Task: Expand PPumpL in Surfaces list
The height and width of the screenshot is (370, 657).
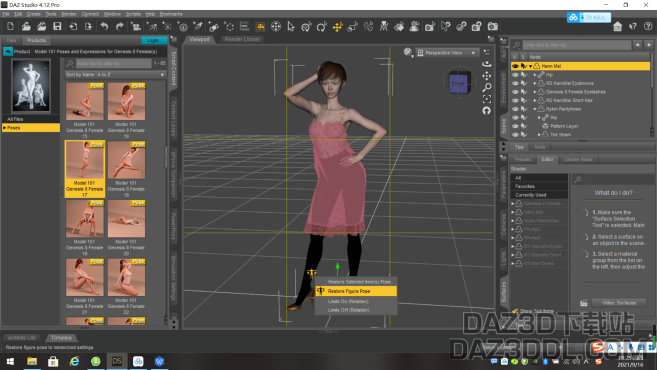Action: [512, 229]
